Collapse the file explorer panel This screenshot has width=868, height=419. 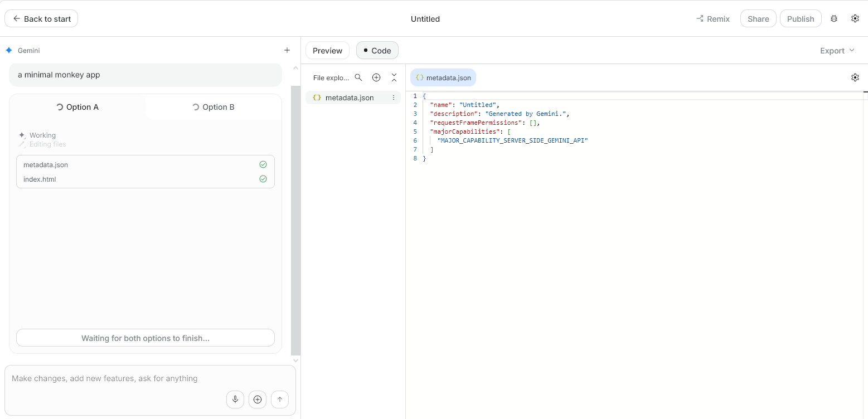tap(394, 77)
